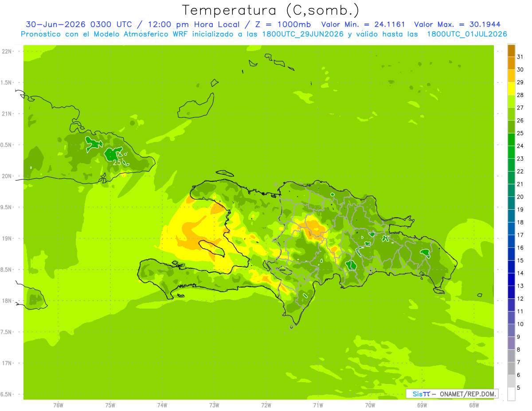532x411 pixels.
Task: Click the "68W" longitude axis label
Action: pyautogui.click(x=474, y=405)
